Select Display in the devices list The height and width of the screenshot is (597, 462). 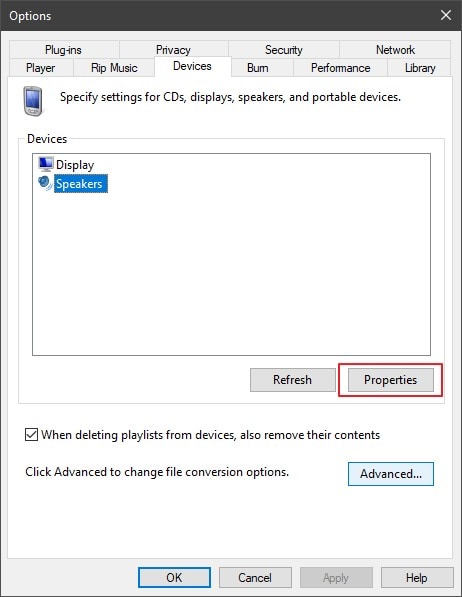tap(75, 164)
